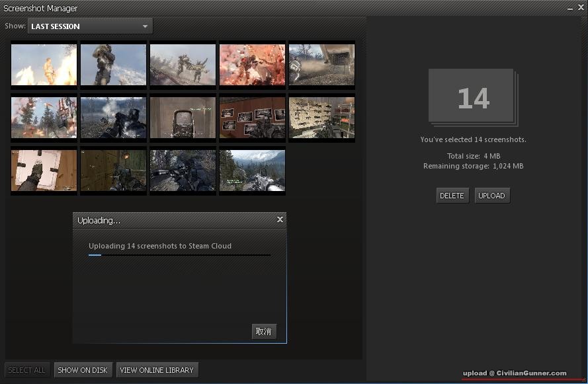
Task: Select the gloved hand on white door thumbnail
Action: tap(44, 171)
